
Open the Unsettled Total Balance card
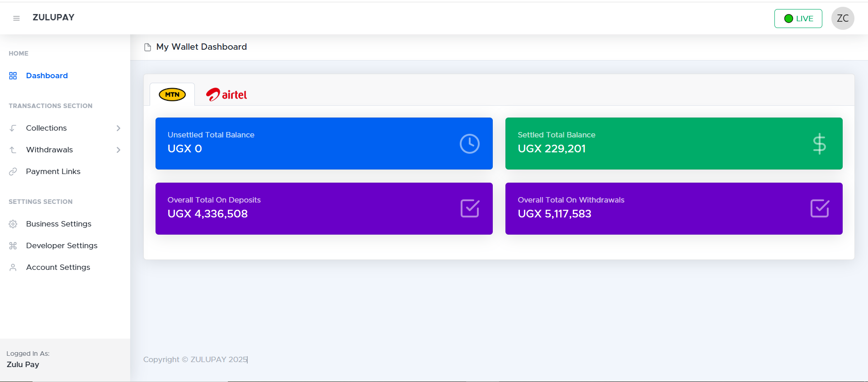(x=324, y=143)
